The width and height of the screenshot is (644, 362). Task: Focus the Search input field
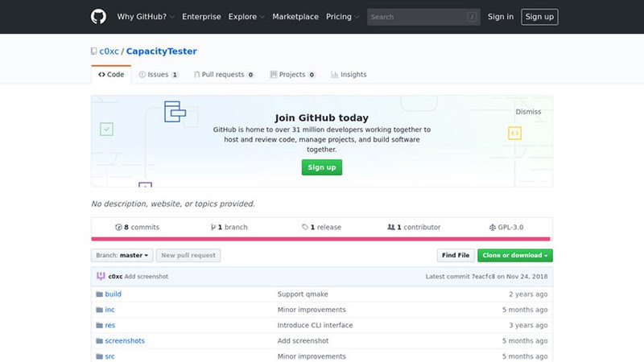click(x=423, y=17)
